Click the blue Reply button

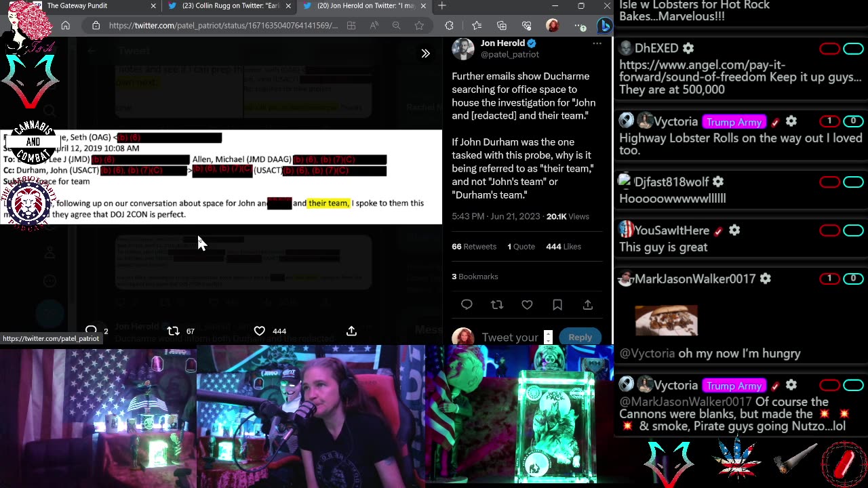[x=580, y=337]
